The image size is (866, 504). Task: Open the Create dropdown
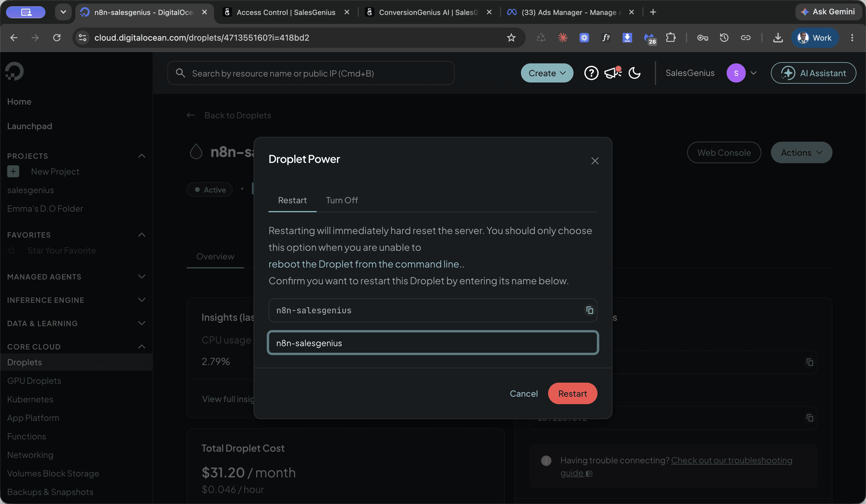(547, 73)
